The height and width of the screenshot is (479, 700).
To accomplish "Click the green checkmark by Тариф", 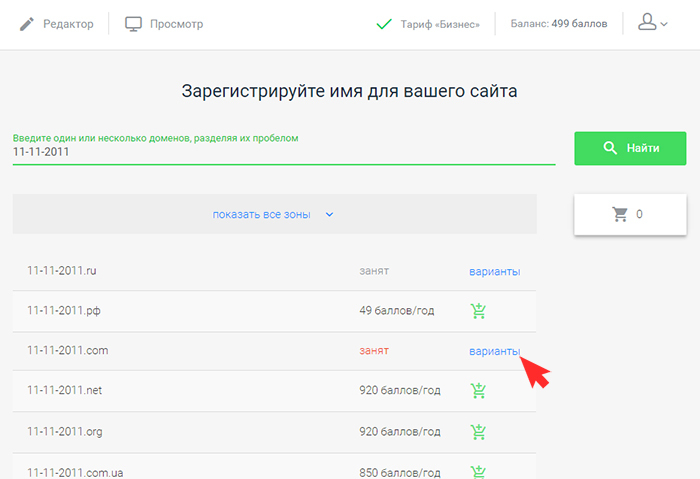I will click(384, 24).
